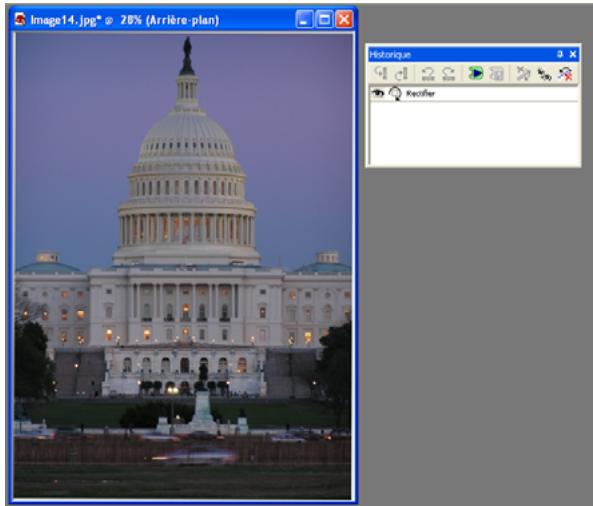
Task: Click the Rectifier command's tool icon
Action: pyautogui.click(x=395, y=93)
